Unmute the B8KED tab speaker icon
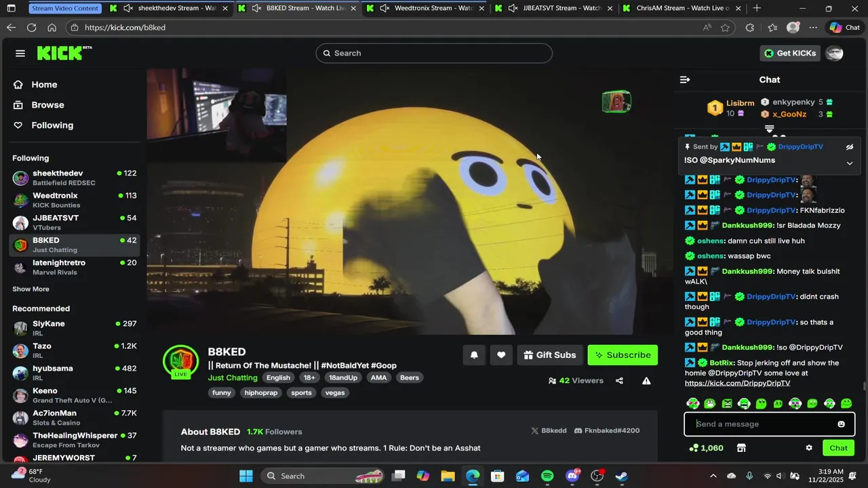Viewport: 868px width, 488px height. tap(256, 8)
